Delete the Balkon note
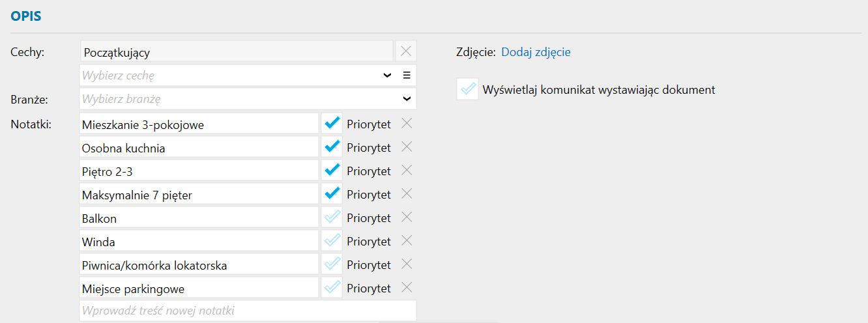This screenshot has width=868, height=323. (407, 217)
